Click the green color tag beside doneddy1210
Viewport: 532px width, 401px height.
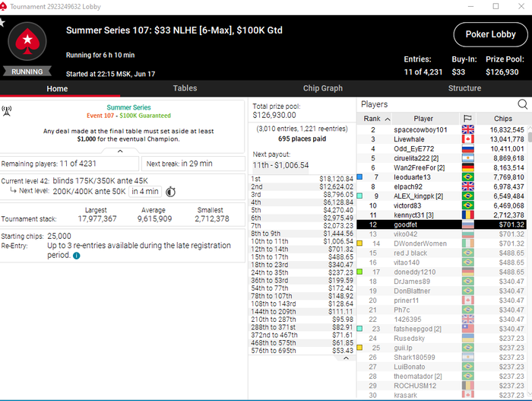point(359,272)
